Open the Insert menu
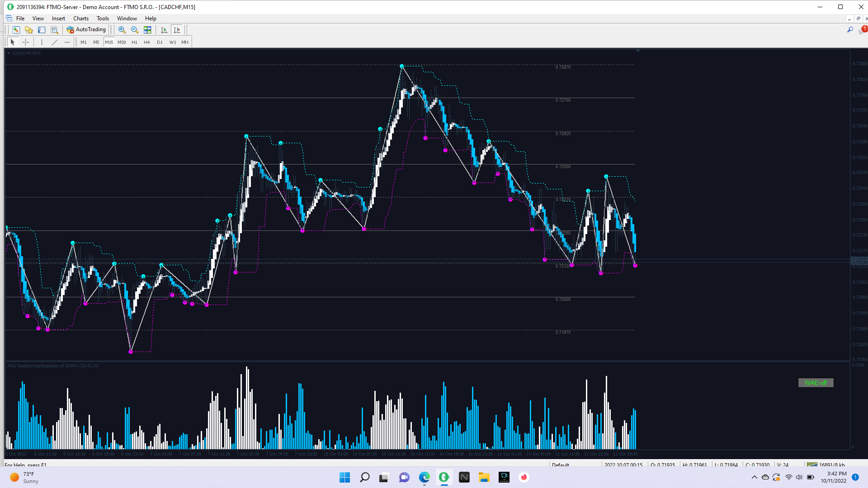Image resolution: width=868 pixels, height=488 pixels. (58, 19)
